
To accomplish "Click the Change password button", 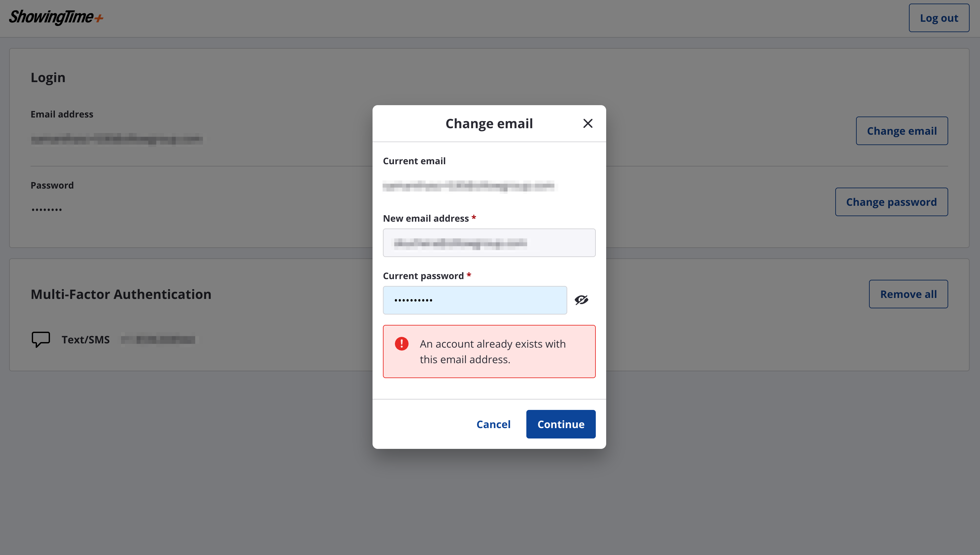I will [891, 202].
